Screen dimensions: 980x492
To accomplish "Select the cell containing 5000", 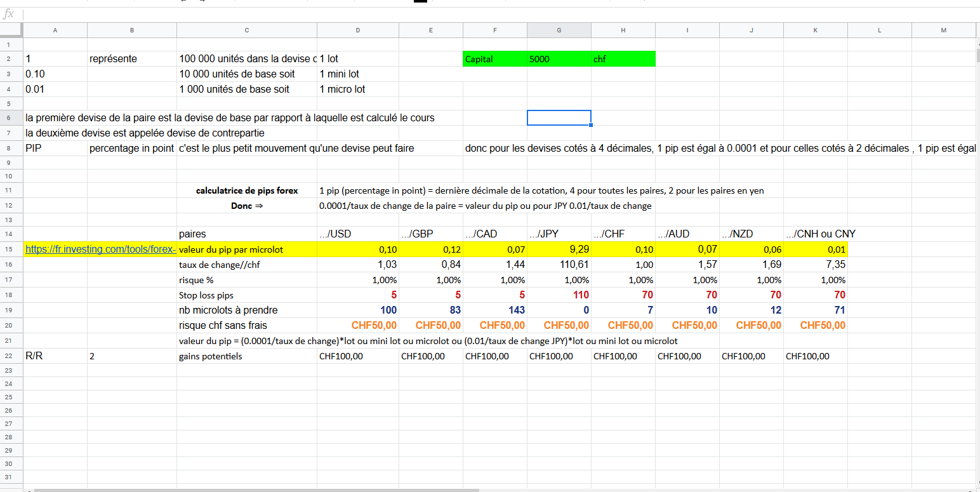I will tap(559, 59).
